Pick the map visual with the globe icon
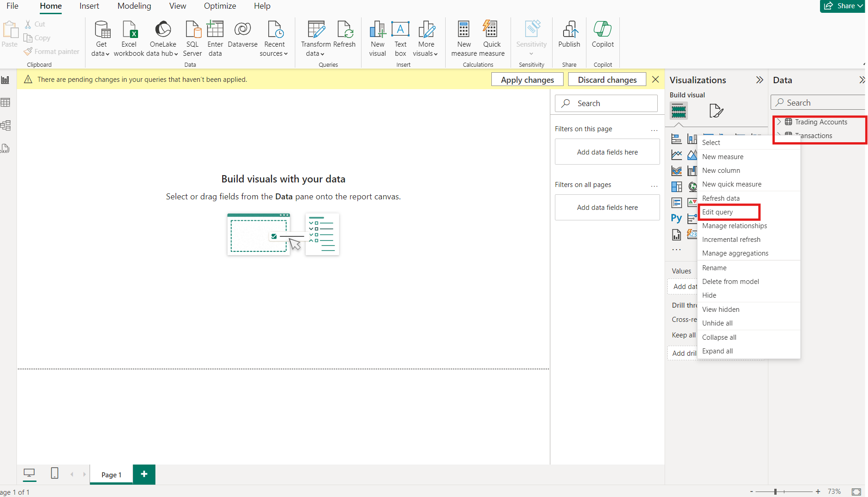The height and width of the screenshot is (497, 868). coord(692,187)
